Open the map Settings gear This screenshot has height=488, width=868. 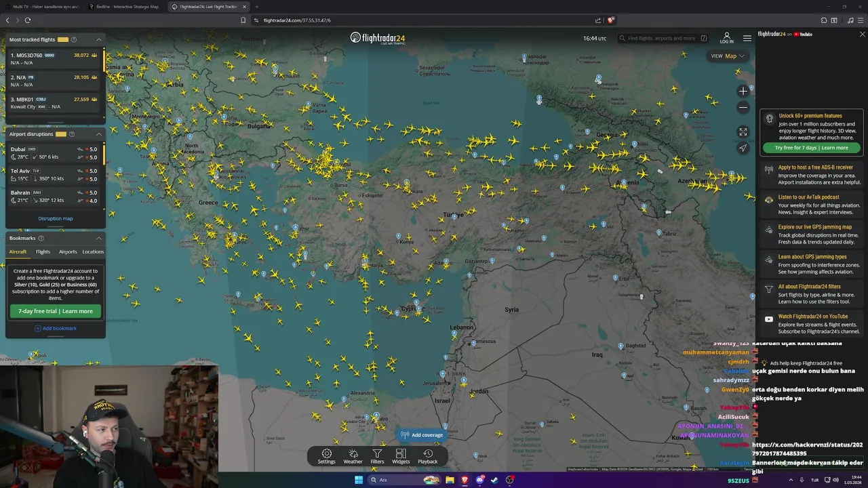click(326, 456)
